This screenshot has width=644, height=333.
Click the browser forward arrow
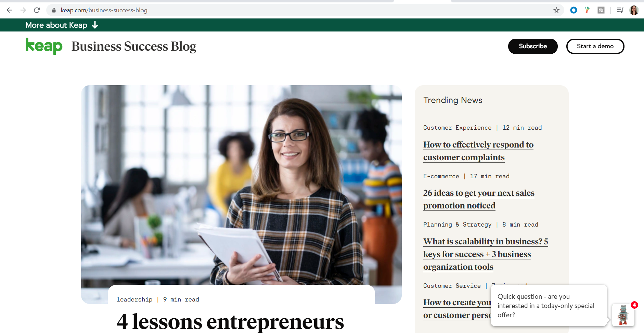point(23,10)
